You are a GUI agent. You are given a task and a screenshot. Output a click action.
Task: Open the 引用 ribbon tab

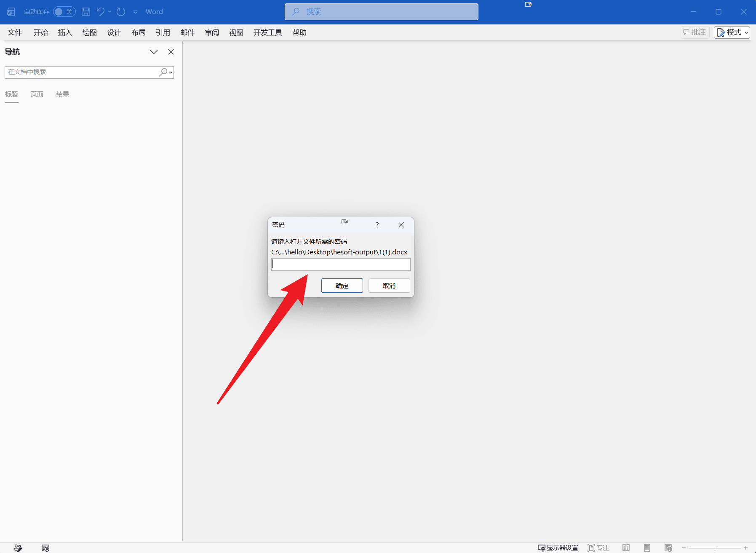163,32
